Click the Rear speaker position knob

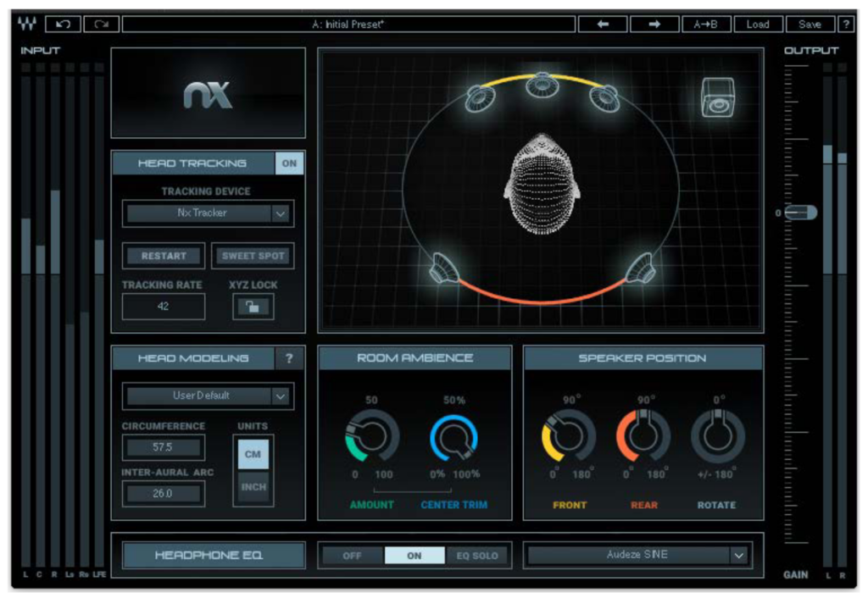click(643, 436)
